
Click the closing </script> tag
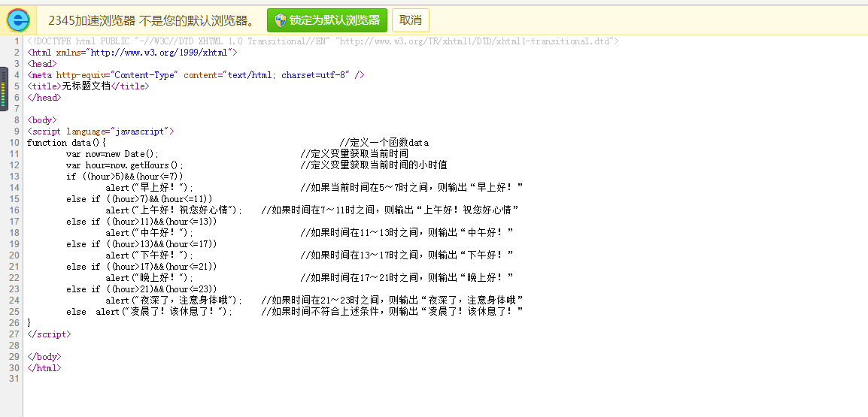pyautogui.click(x=49, y=334)
